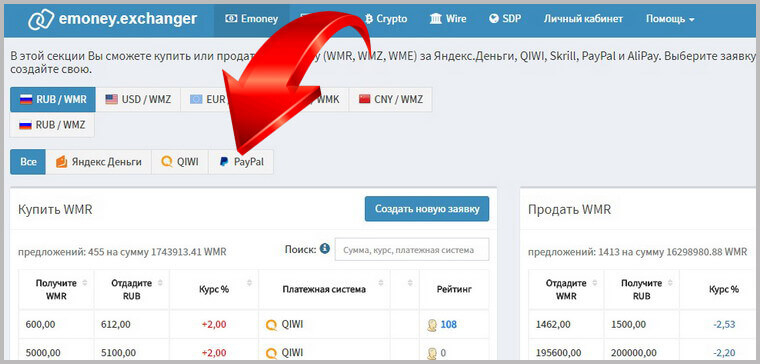Open the Crypto section with bitcoin icon
This screenshot has width=760, height=364.
386,19
